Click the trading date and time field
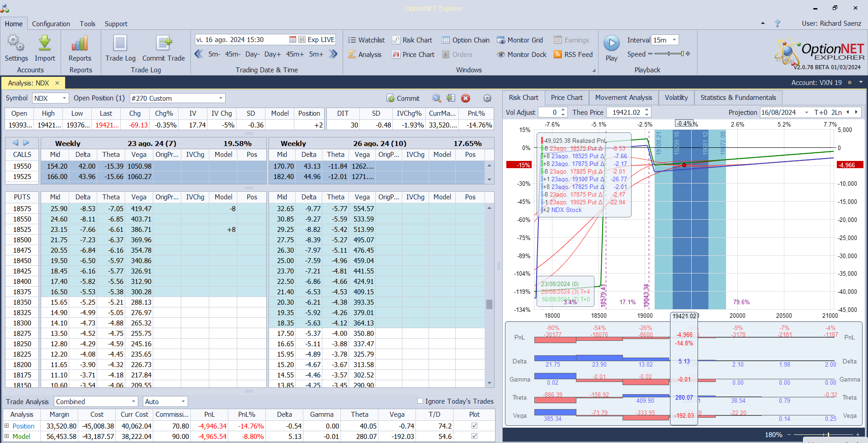The image size is (868, 443). (242, 40)
